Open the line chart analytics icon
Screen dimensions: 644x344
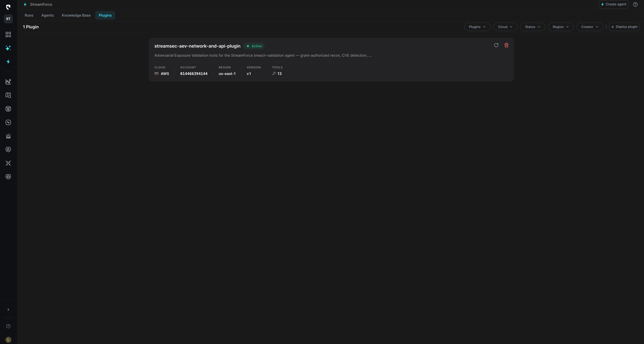pyautogui.click(x=8, y=82)
